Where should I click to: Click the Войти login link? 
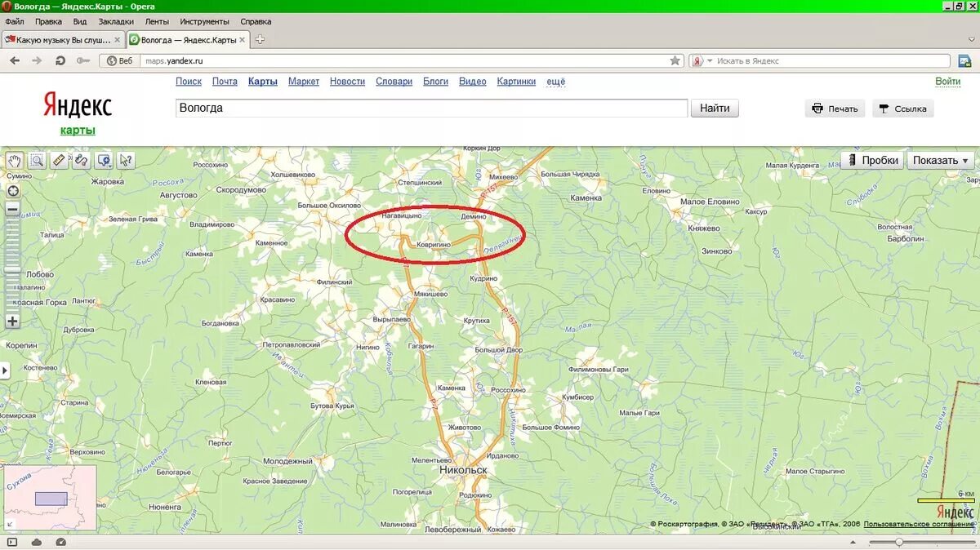(x=947, y=82)
